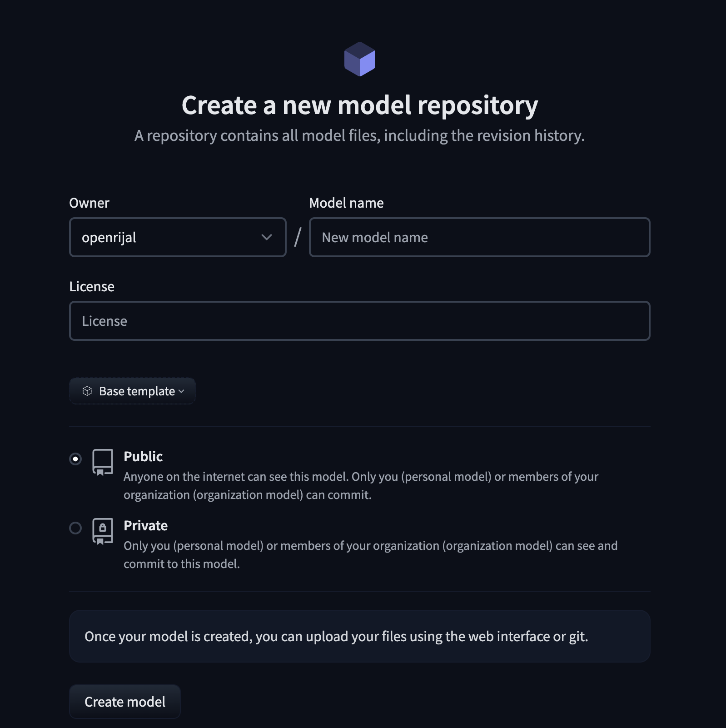Click the Public option title text
726x728 pixels.
[x=143, y=456]
